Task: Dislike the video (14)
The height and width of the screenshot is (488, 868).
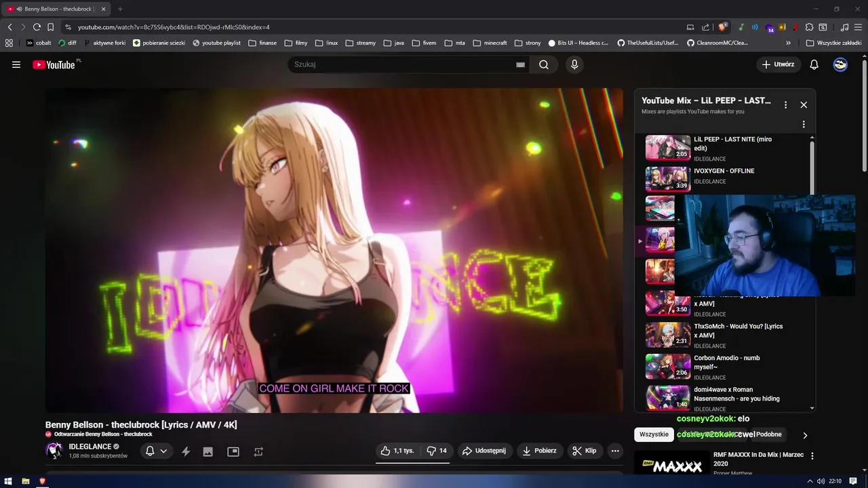Action: [436, 451]
